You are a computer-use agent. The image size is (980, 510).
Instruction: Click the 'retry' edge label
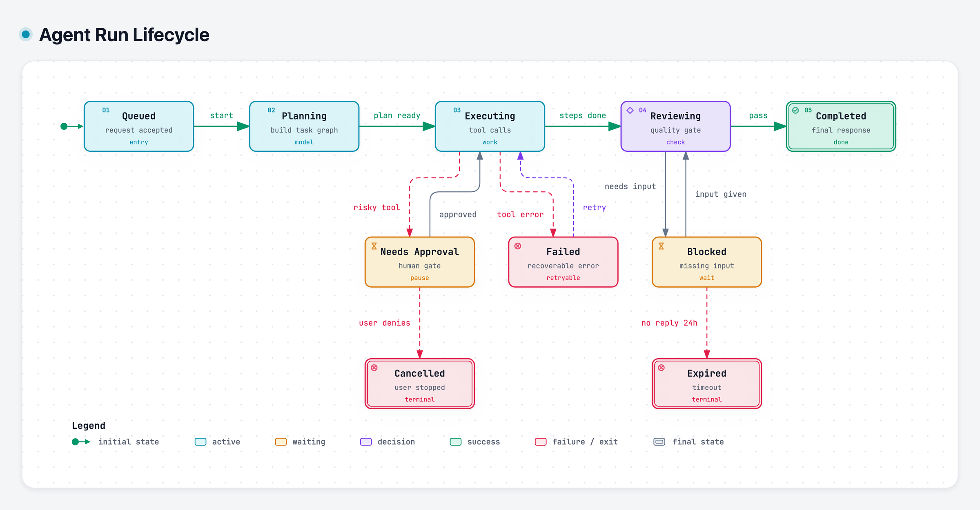(595, 207)
